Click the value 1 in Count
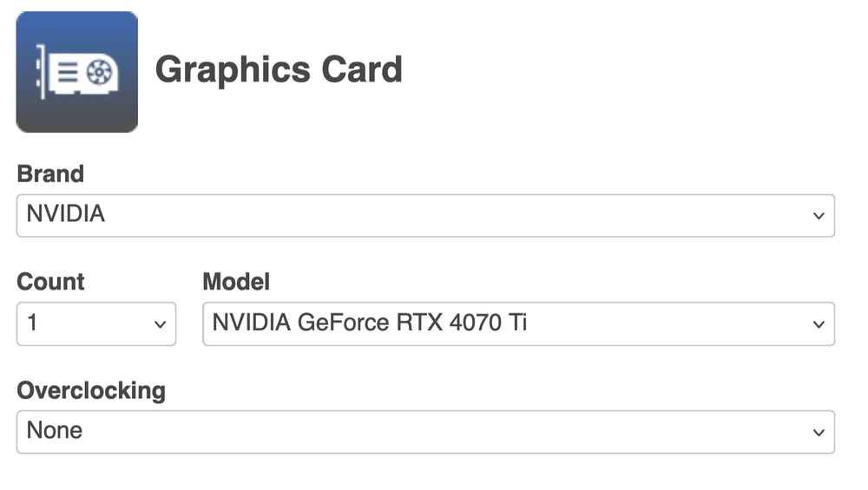 33,323
